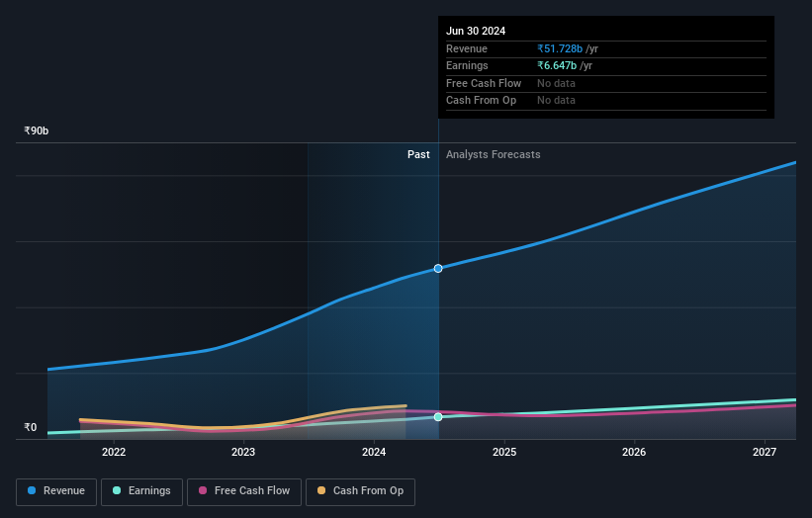Click the orange Cash From Op legend dot
This screenshot has width=812, height=518.
(x=321, y=490)
